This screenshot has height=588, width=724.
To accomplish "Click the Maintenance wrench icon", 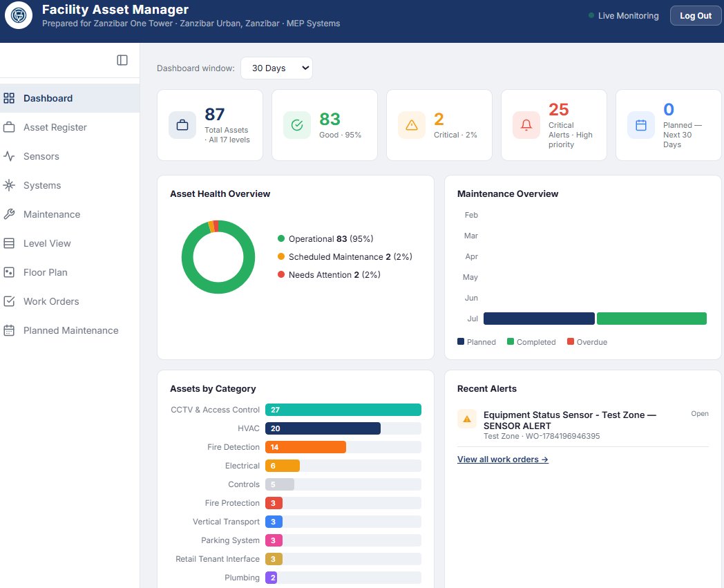I will (9, 214).
